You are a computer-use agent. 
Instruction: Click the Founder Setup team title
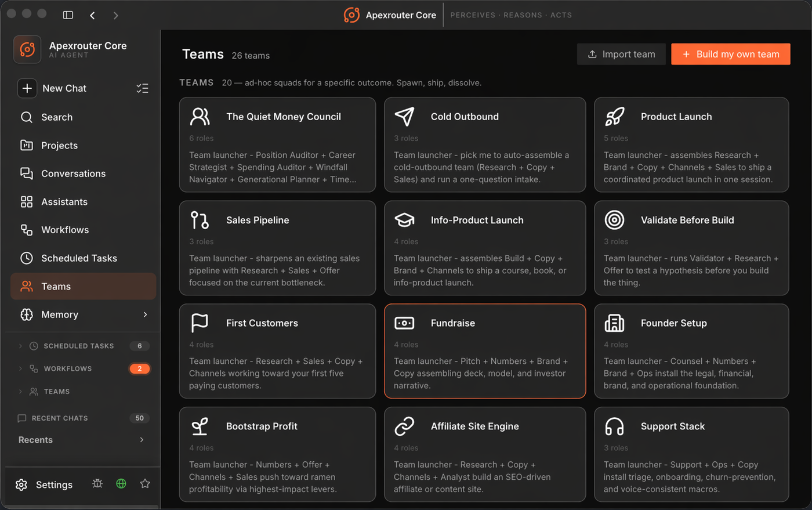674,323
